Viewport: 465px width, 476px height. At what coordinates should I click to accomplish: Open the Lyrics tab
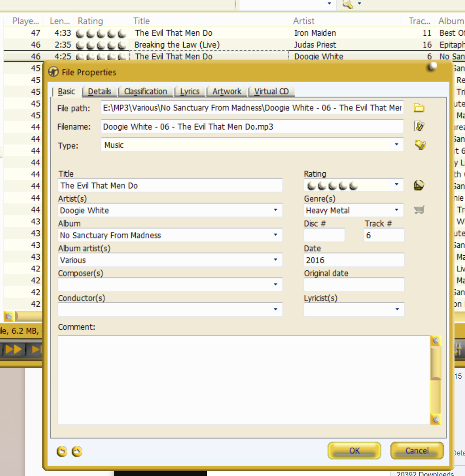[x=190, y=91]
